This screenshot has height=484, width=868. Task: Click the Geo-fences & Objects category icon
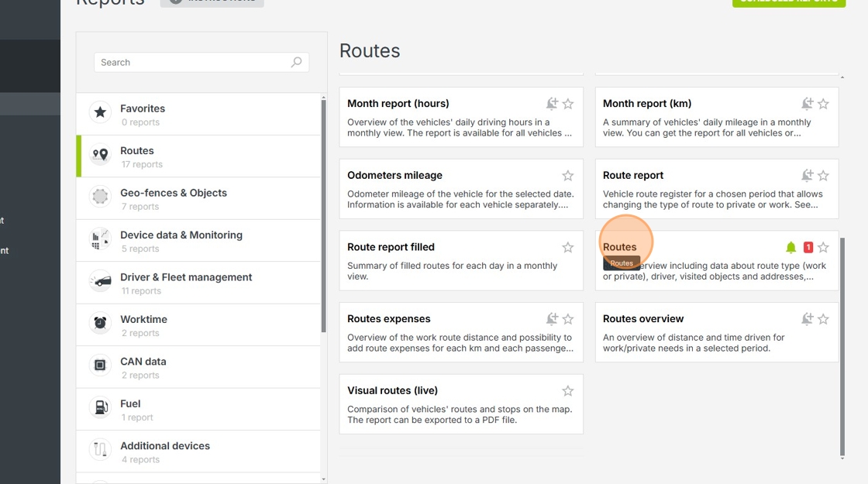pyautogui.click(x=100, y=197)
